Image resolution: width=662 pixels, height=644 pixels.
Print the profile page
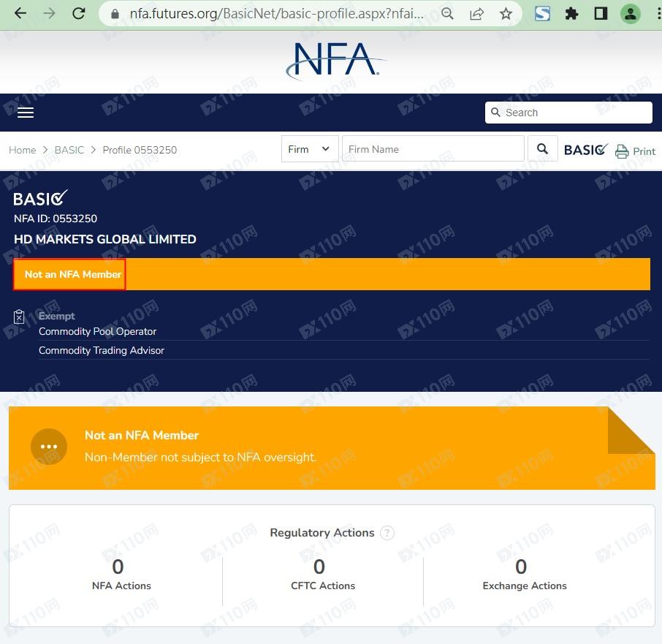click(635, 151)
